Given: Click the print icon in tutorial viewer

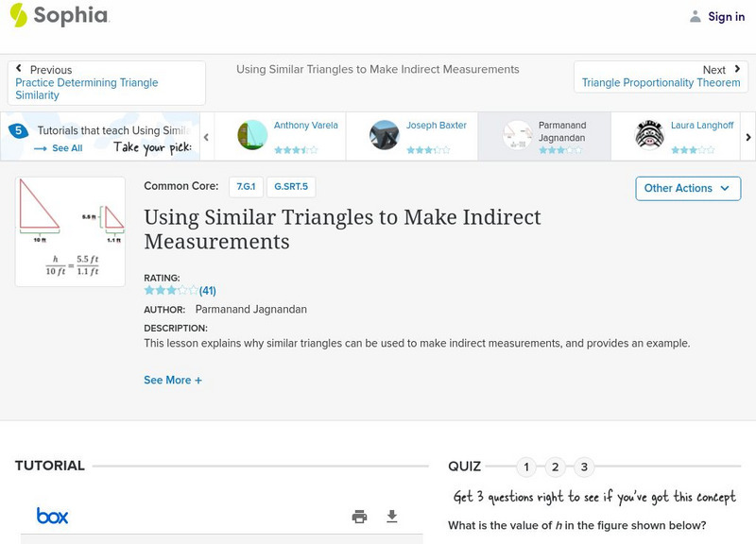Looking at the screenshot, I should (359, 516).
